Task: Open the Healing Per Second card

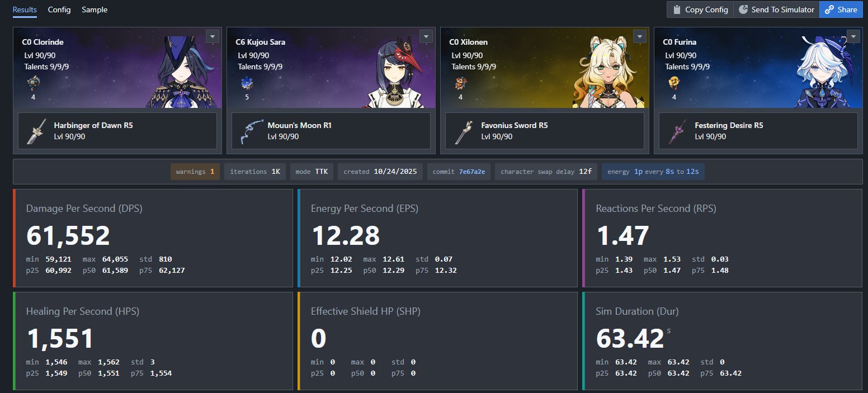Action: pyautogui.click(x=153, y=341)
